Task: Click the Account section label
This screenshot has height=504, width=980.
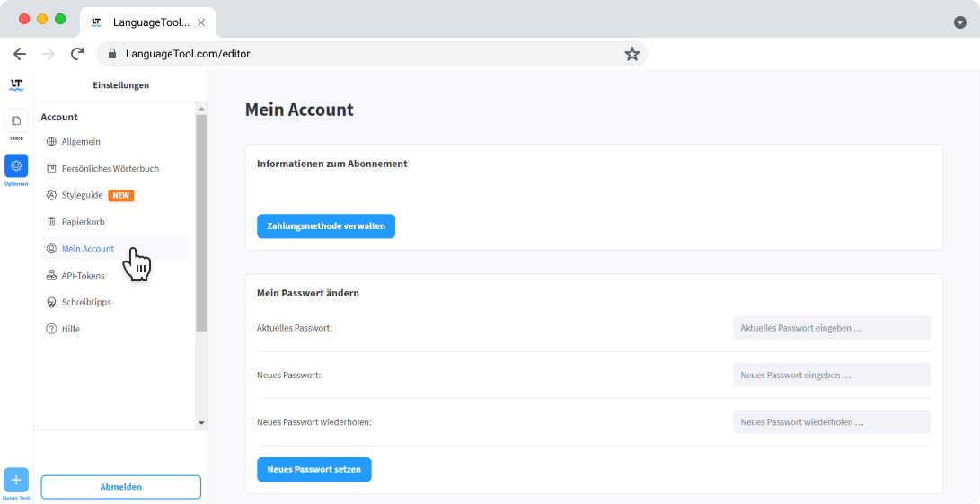Action: [x=59, y=117]
